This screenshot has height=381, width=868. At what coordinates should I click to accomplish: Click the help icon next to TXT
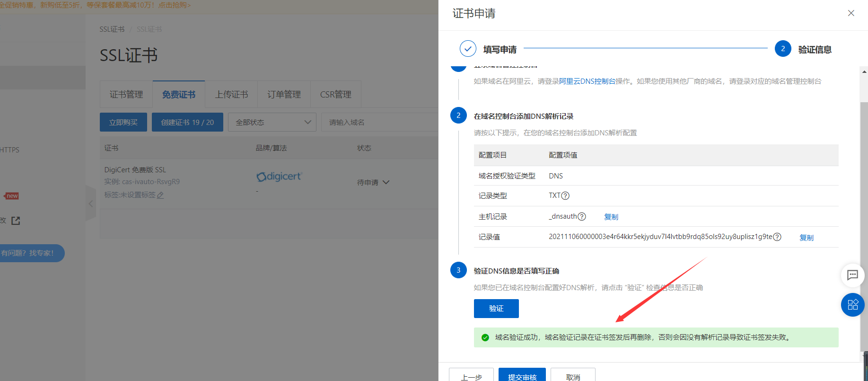[x=565, y=195]
